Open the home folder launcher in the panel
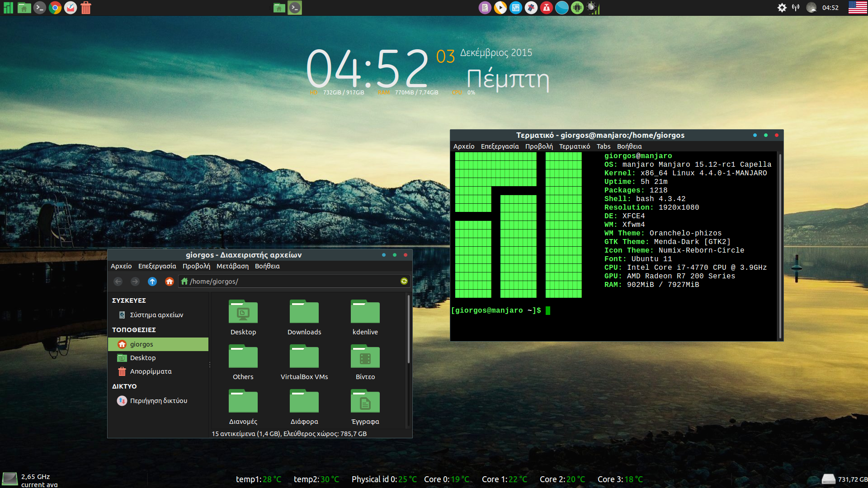This screenshot has height=488, width=868. [24, 8]
